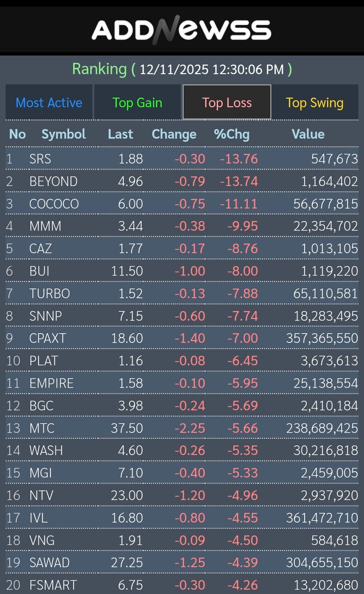Sort by Value column header
This screenshot has width=364, height=594.
tap(308, 134)
